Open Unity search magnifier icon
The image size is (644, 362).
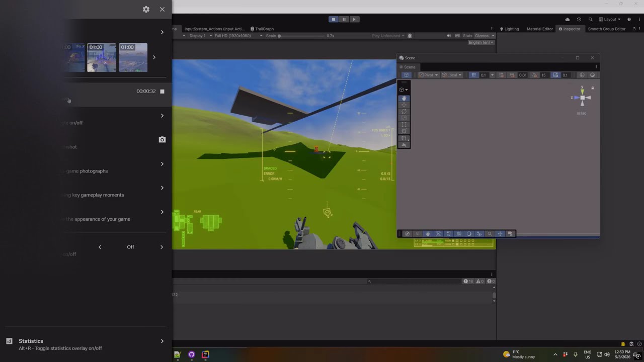click(591, 19)
